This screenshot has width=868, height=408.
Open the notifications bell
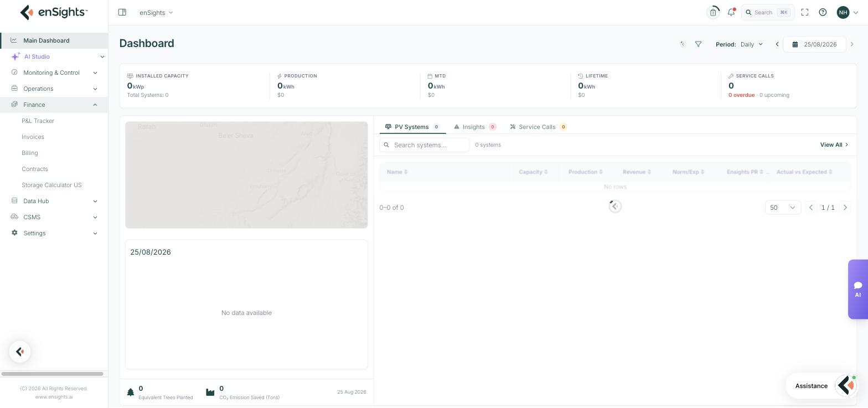click(x=731, y=12)
